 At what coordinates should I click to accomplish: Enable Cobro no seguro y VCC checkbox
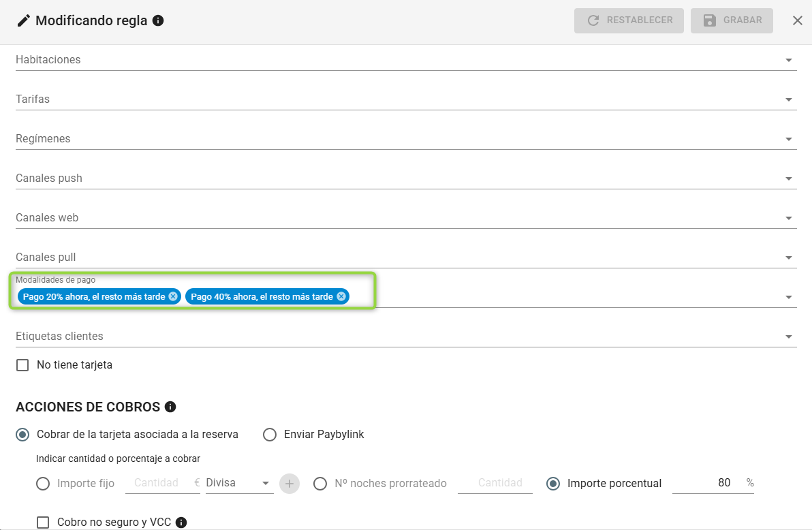(x=44, y=523)
